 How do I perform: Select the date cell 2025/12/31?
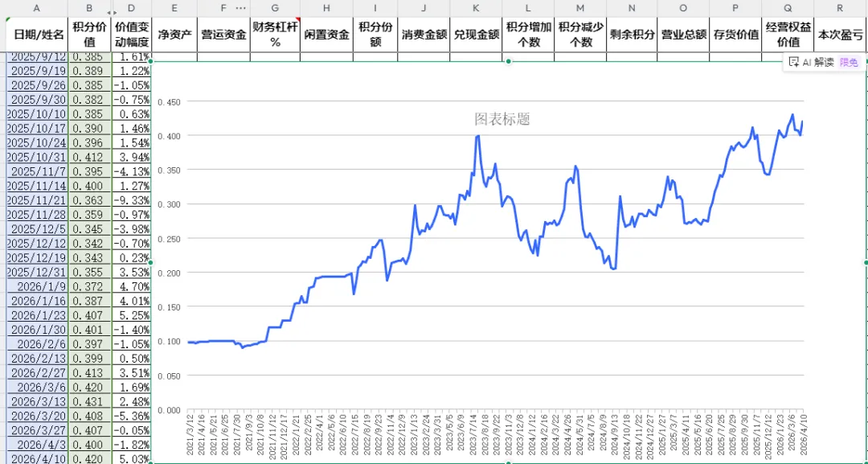pyautogui.click(x=36, y=273)
